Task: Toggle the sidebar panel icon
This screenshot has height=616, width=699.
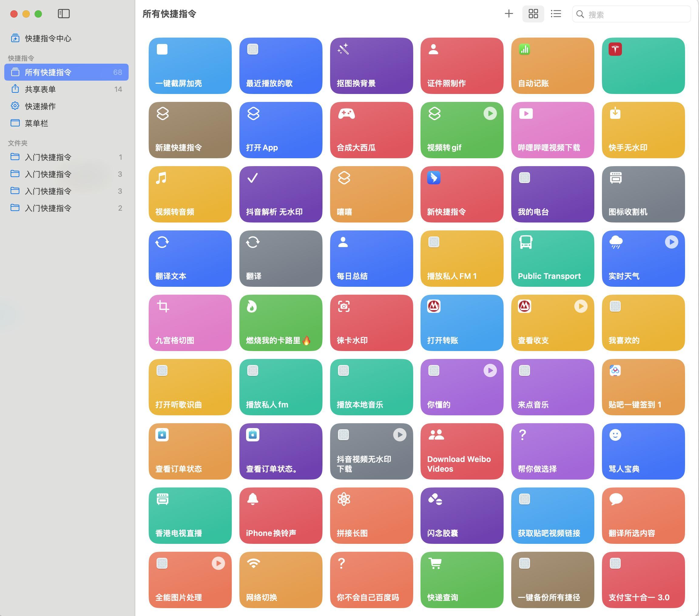Action: pos(64,14)
